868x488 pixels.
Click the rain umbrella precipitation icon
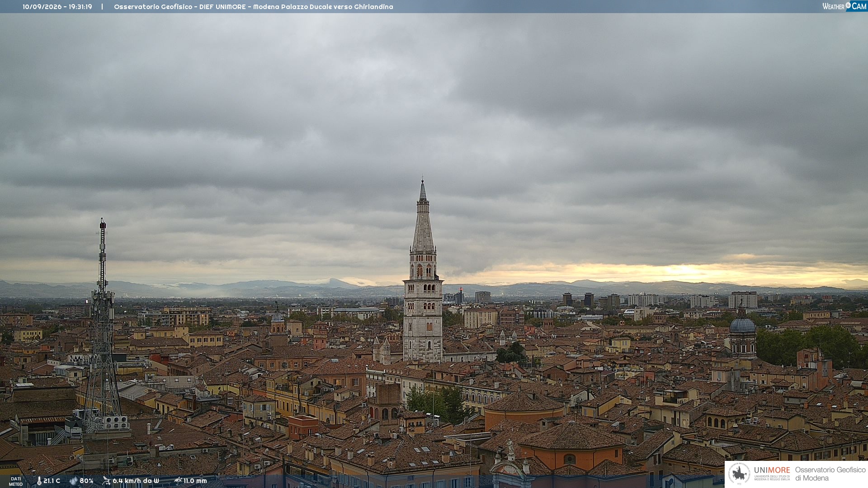[178, 481]
